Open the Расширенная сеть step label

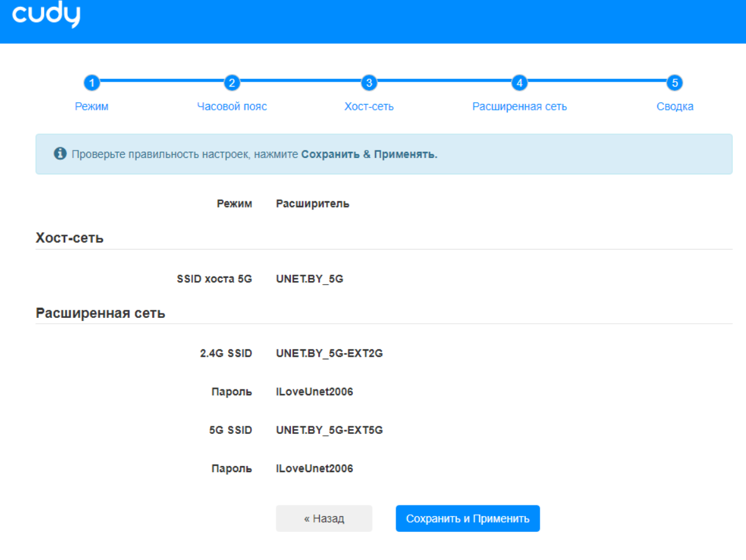tap(520, 107)
